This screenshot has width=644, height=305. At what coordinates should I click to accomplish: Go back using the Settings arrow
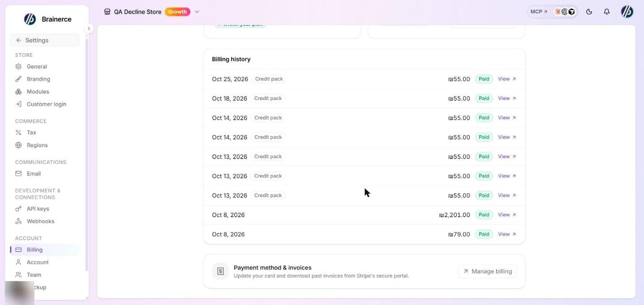tap(18, 40)
